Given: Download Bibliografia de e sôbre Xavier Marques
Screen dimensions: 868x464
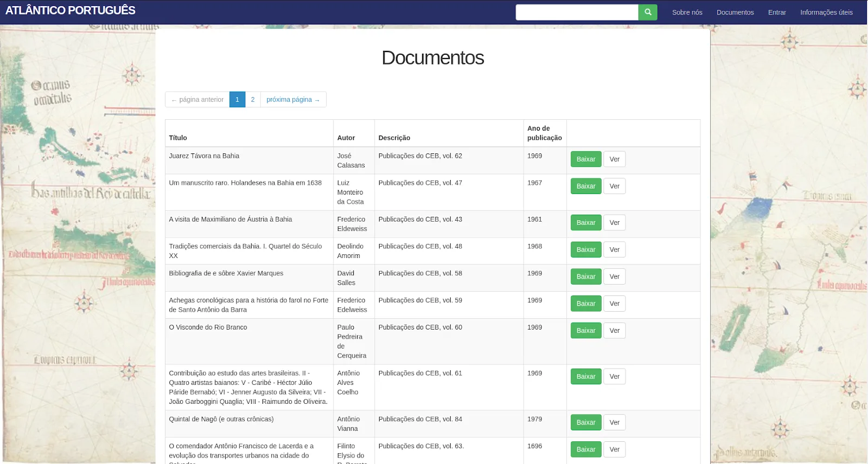Looking at the screenshot, I should 586,277.
